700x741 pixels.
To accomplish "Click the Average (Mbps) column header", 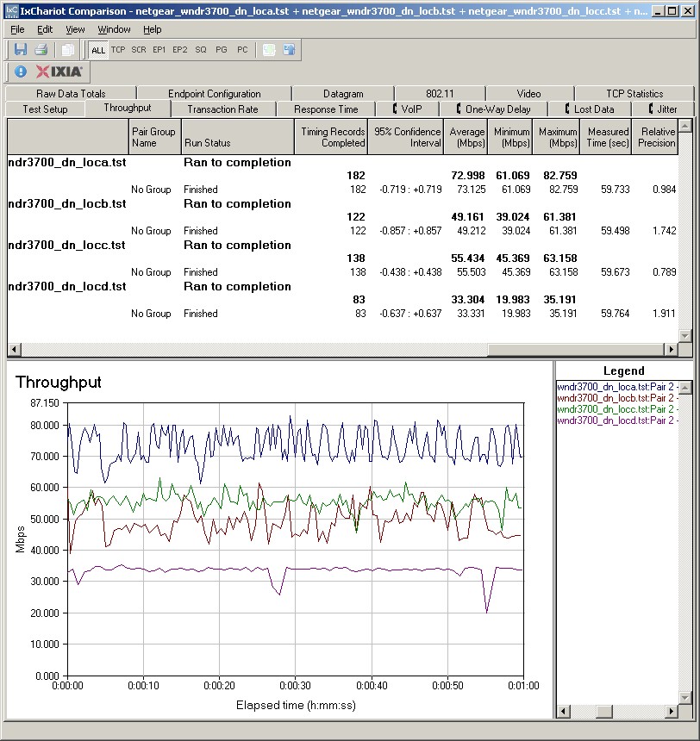I will (x=466, y=137).
